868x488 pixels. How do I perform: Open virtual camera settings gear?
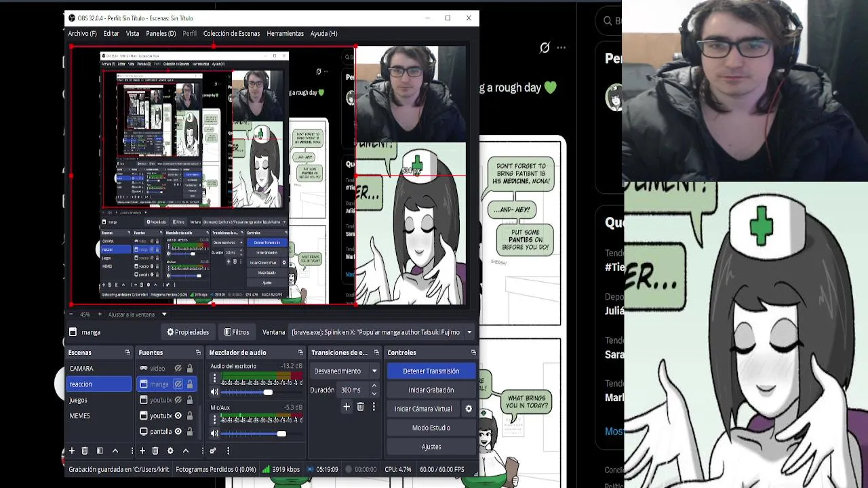(x=468, y=409)
